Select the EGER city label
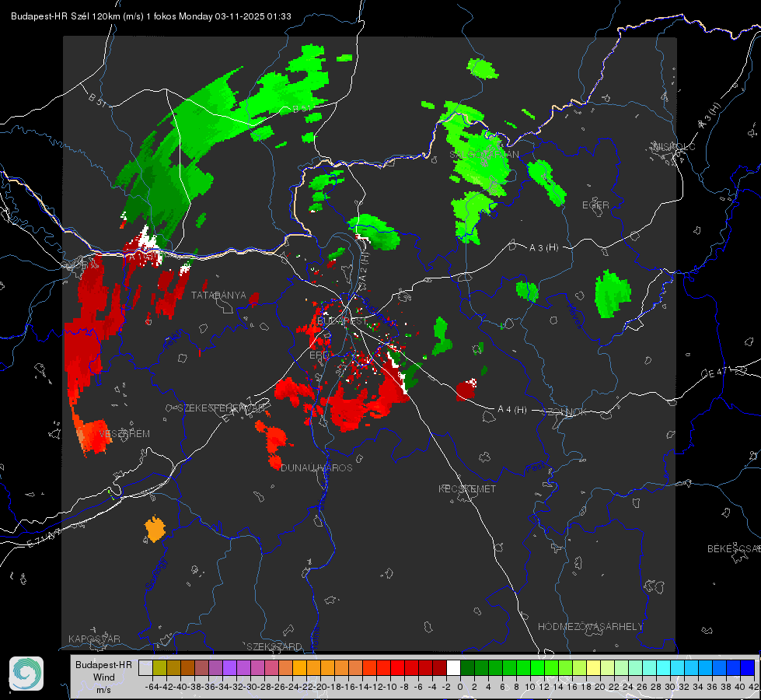 pyautogui.click(x=595, y=205)
